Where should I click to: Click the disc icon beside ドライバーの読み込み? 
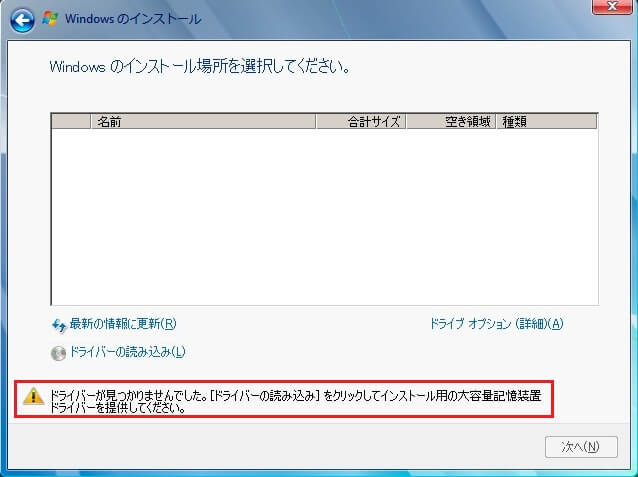tap(58, 353)
